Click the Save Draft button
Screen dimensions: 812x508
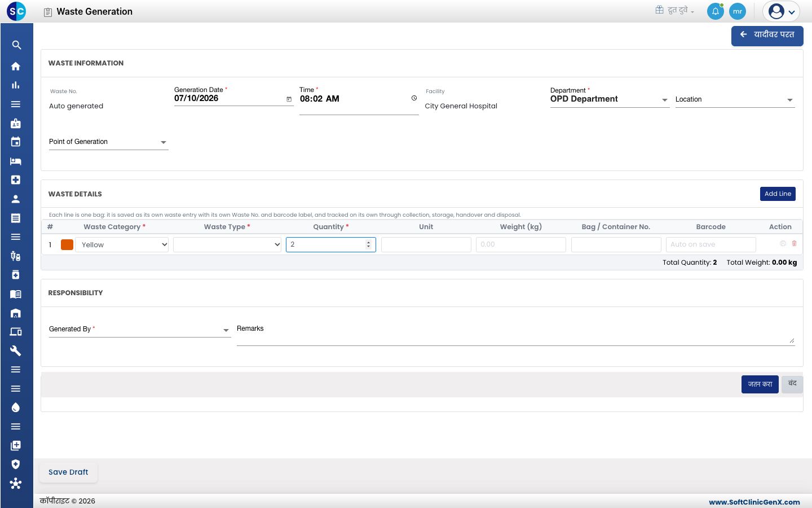[68, 472]
